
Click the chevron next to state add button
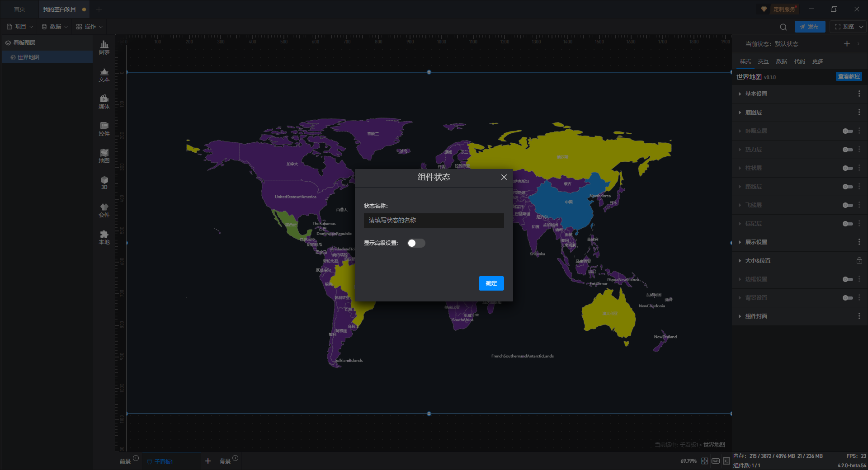point(858,44)
